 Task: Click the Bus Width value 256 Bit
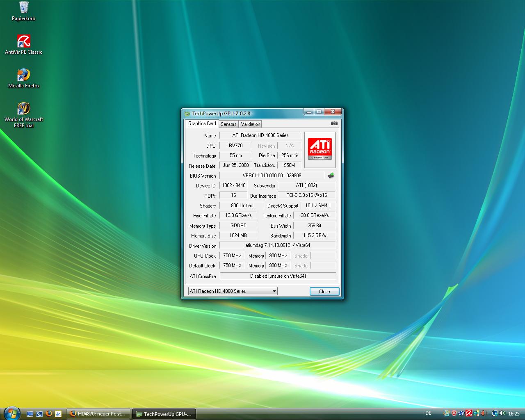(315, 226)
